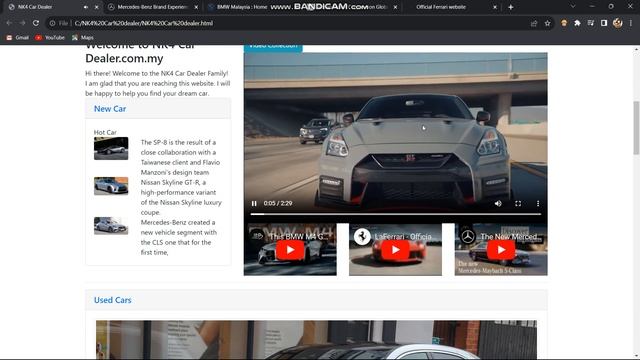The width and height of the screenshot is (640, 360).
Task: Switch to Mercedes-Benz Brand Experience tab
Action: [x=152, y=7]
